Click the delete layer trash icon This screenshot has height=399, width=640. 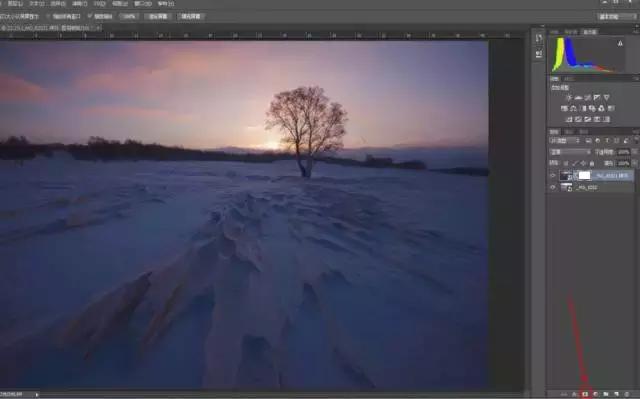pyautogui.click(x=627, y=394)
